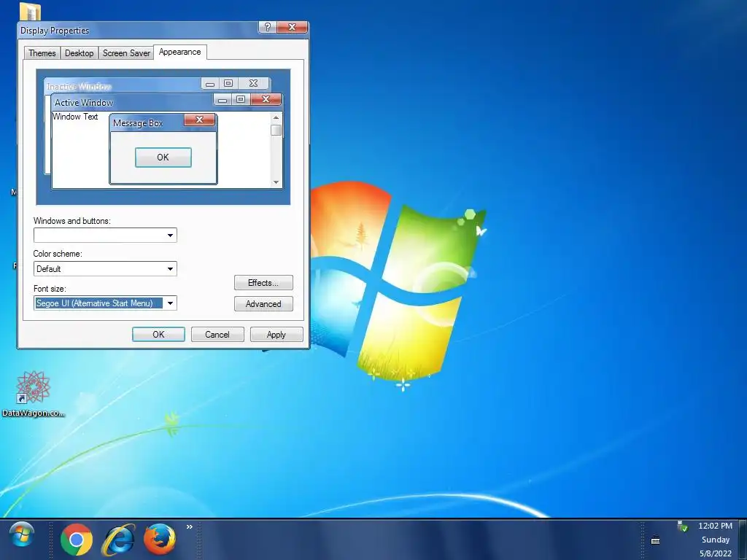Screen dimensions: 747x560
Task: Launch Firefox from taskbar
Action: coord(160,540)
